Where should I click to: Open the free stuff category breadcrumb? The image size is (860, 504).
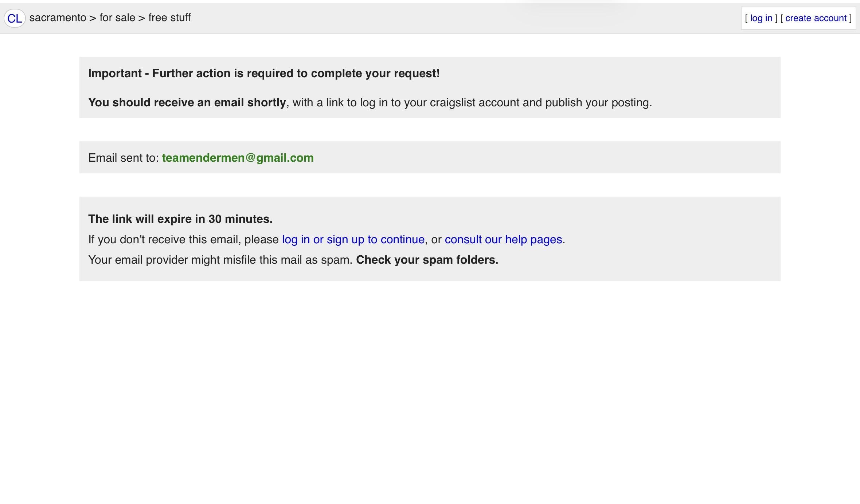pyautogui.click(x=169, y=17)
